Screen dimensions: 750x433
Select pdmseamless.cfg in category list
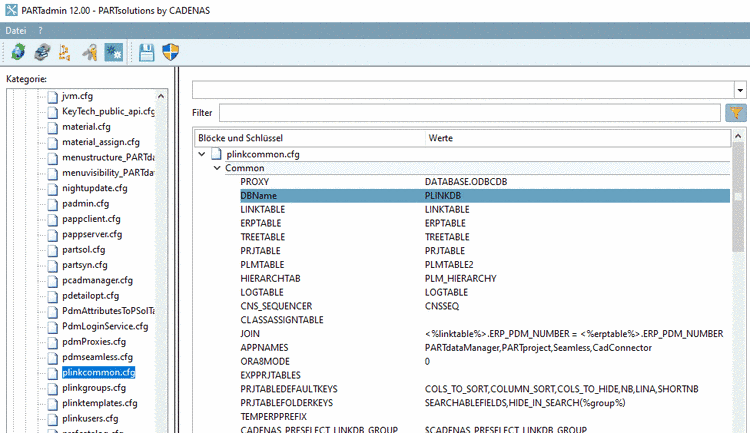98,356
